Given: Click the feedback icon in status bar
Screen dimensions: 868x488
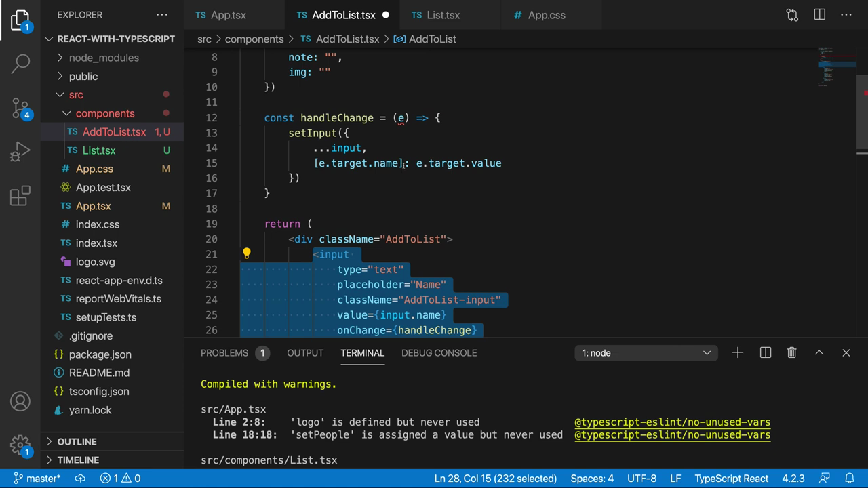Looking at the screenshot, I should 825,479.
